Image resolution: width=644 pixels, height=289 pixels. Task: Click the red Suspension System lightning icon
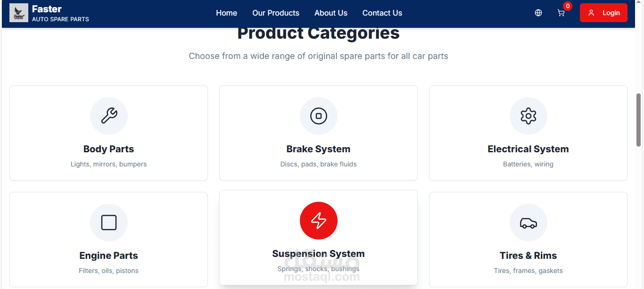(x=319, y=221)
